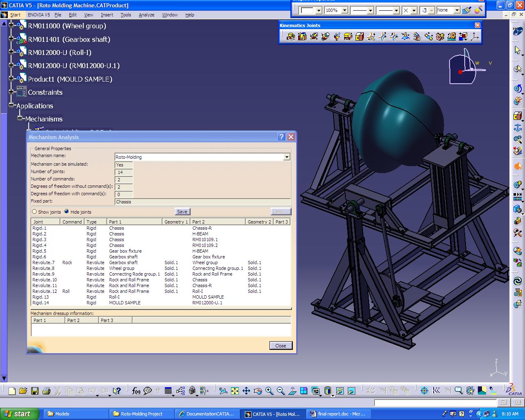Select the CV Joint tool
The width and height of the screenshot is (525, 420).
pyautogui.click(x=429, y=37)
